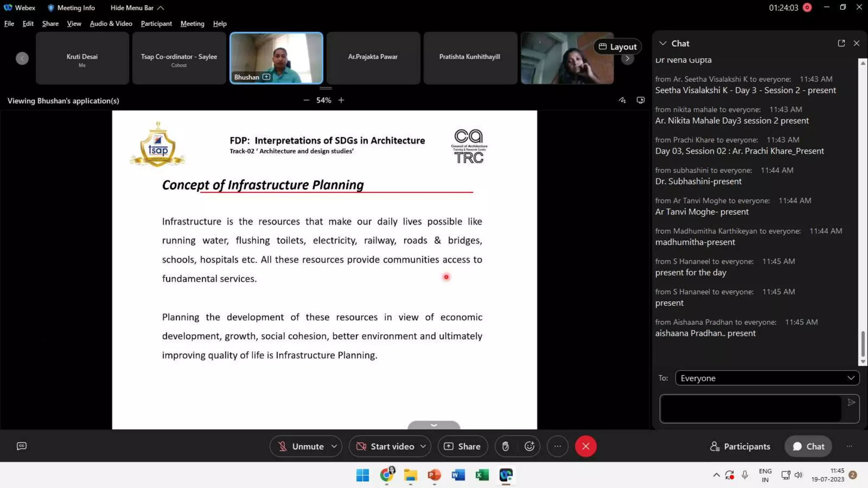This screenshot has width=868, height=488.
Task: Click the annotate pencil icon
Action: 622,100
